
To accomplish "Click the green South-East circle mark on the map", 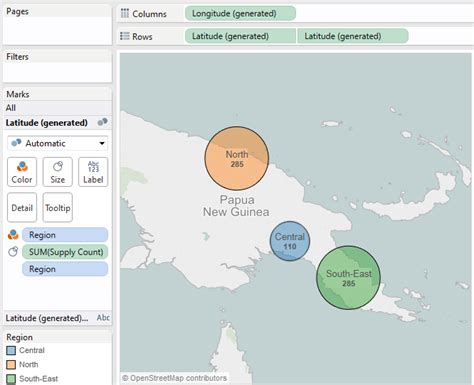I will [348, 278].
